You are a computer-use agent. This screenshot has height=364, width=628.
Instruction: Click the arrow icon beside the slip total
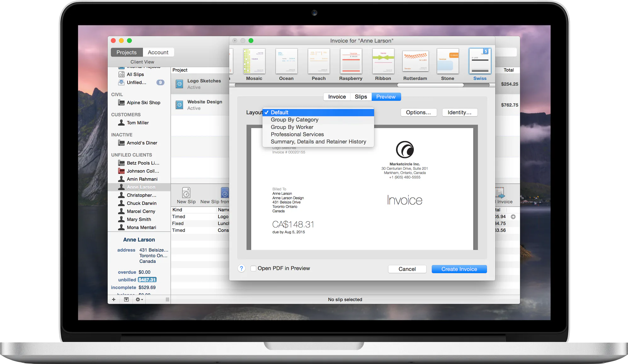pos(513,217)
